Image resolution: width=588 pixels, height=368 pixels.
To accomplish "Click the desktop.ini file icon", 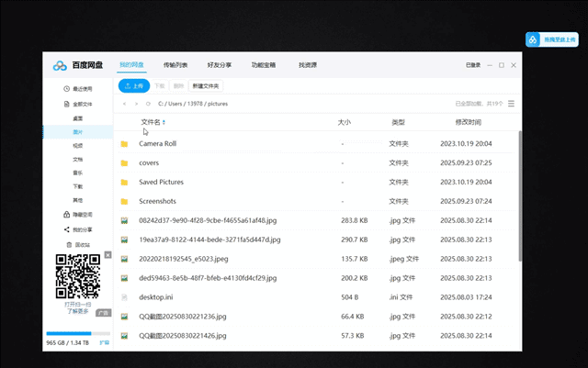I will point(124,297).
